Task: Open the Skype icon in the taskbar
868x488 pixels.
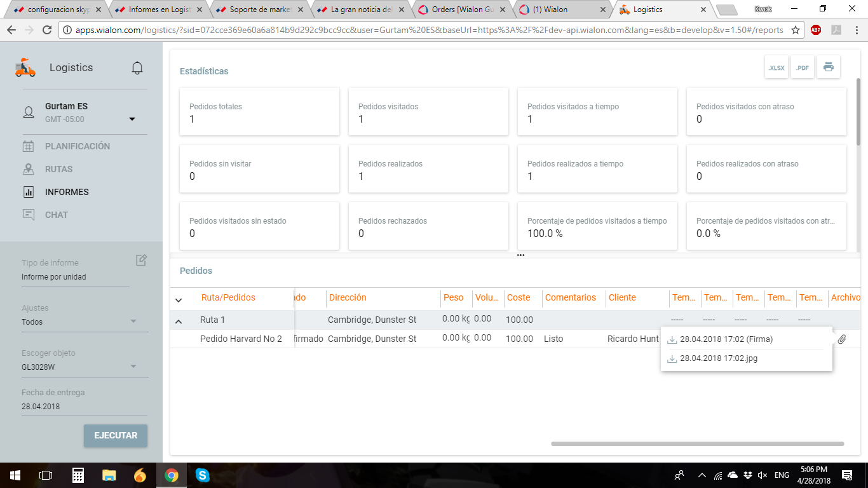Action: click(203, 475)
